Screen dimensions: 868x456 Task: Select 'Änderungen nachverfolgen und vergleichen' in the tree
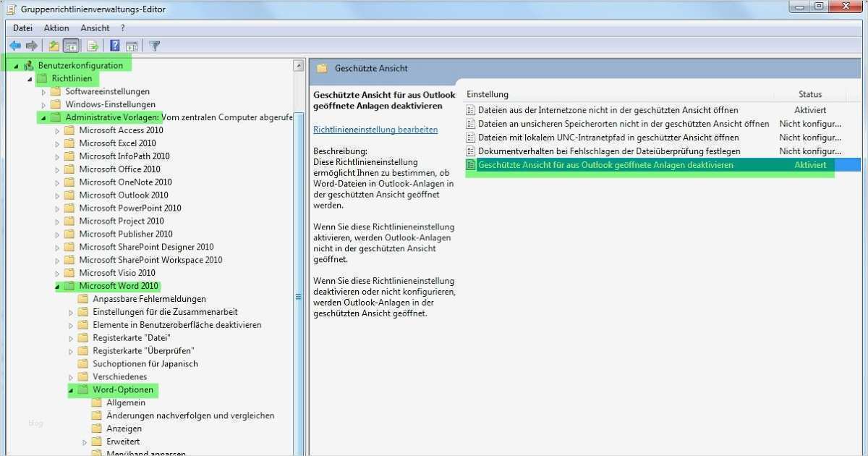[x=190, y=415]
